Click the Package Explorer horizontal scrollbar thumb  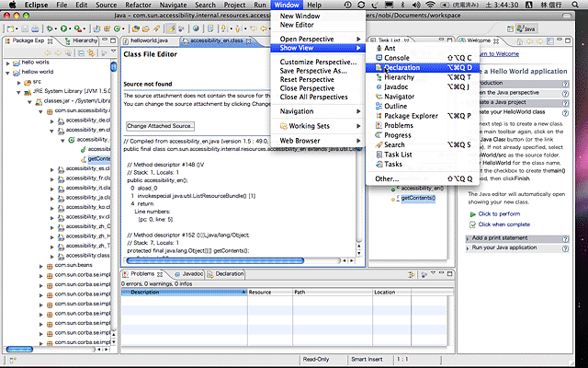[x=19, y=350]
